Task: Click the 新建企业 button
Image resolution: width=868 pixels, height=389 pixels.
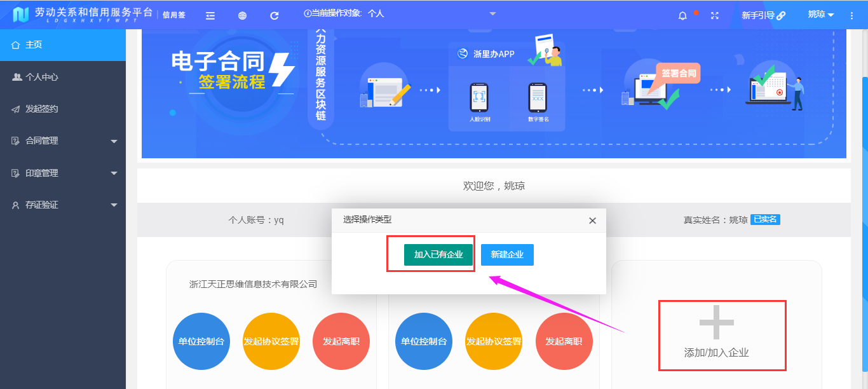Action: pyautogui.click(x=507, y=255)
